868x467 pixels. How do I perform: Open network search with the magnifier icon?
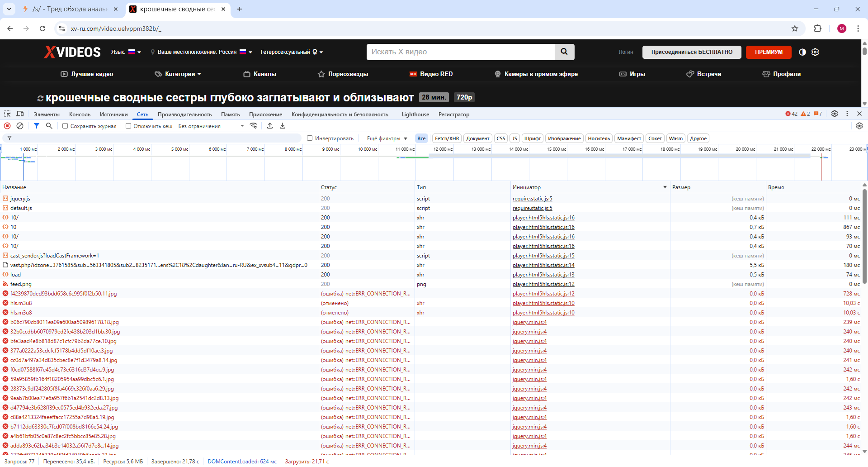[x=49, y=126]
